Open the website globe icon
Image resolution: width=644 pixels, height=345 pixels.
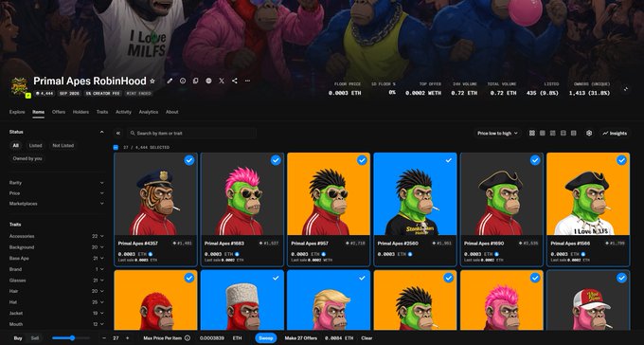click(208, 81)
